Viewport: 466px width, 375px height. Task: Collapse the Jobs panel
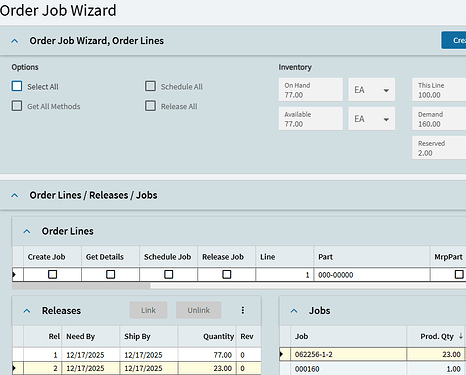tap(294, 311)
